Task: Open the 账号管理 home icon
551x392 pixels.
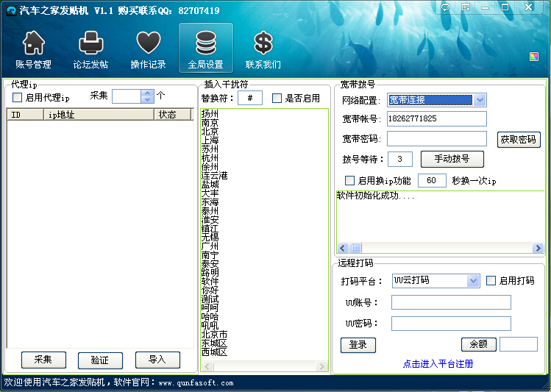Action: 33,43
